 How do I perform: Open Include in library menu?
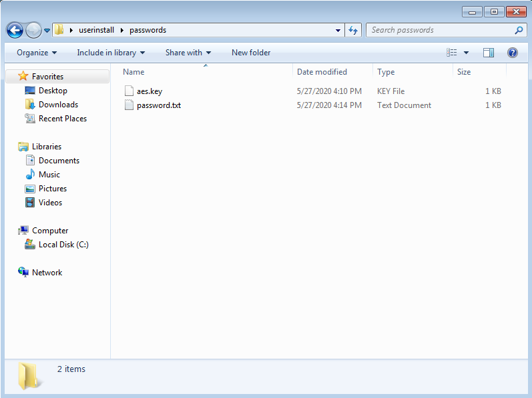pyautogui.click(x=111, y=53)
